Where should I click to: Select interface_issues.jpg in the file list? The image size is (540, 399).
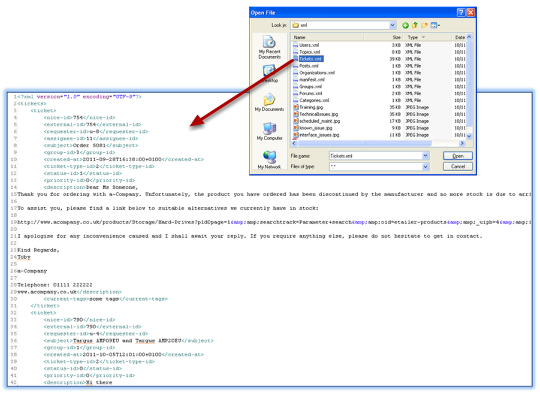point(319,135)
